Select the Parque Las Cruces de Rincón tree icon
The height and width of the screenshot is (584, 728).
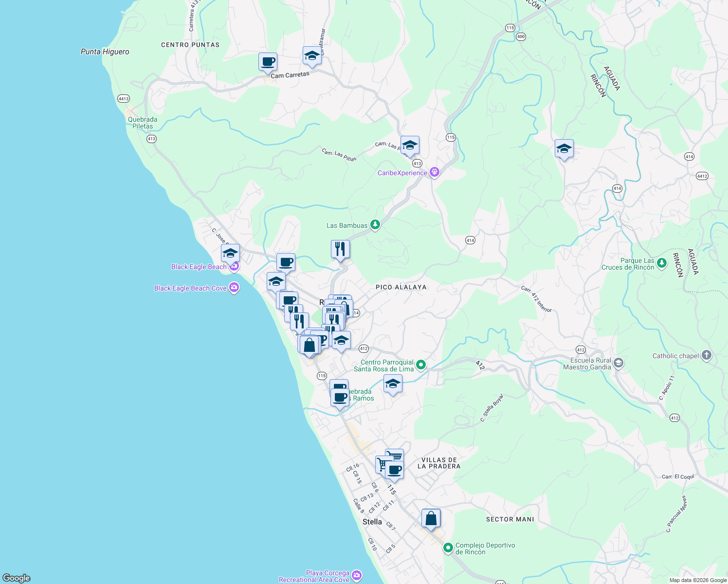point(661,263)
